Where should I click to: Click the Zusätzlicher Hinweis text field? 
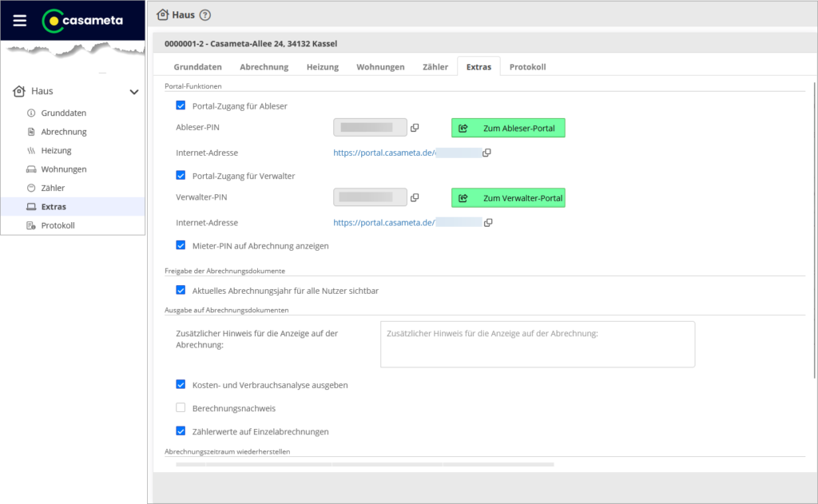tap(537, 344)
